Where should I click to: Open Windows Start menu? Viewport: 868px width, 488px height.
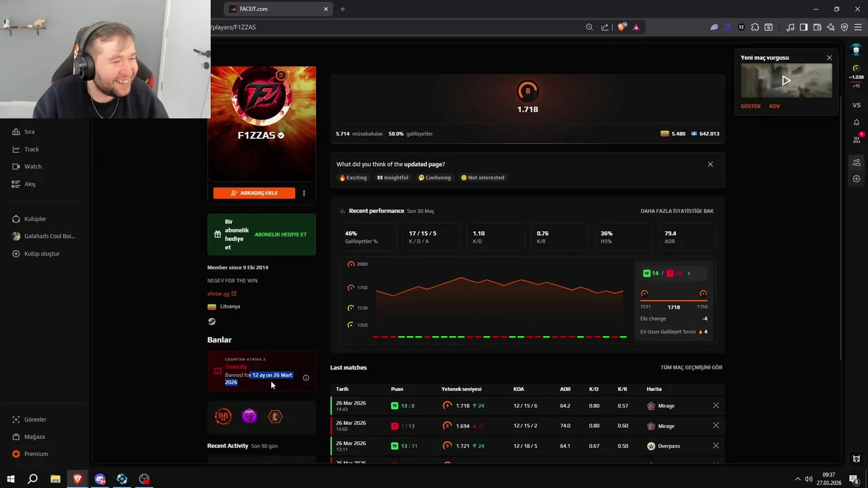pos(11,479)
